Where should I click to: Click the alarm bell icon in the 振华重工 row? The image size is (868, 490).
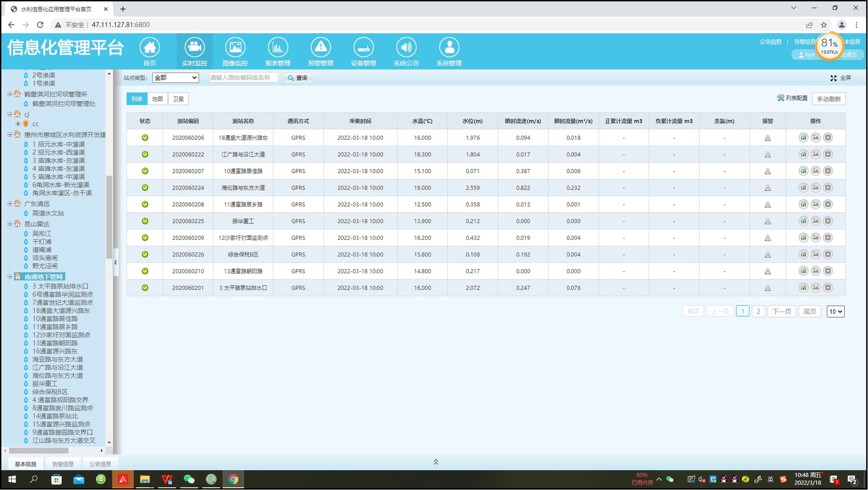pyautogui.click(x=767, y=221)
